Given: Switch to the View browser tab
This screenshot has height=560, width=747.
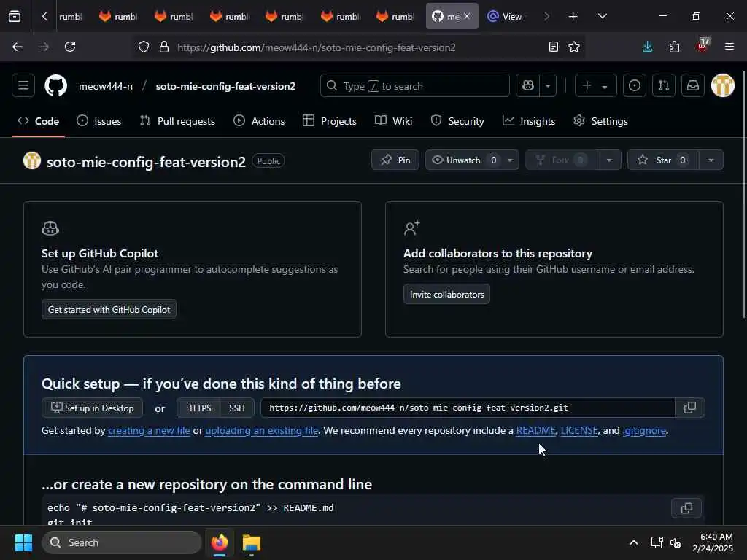Looking at the screenshot, I should 507,17.
